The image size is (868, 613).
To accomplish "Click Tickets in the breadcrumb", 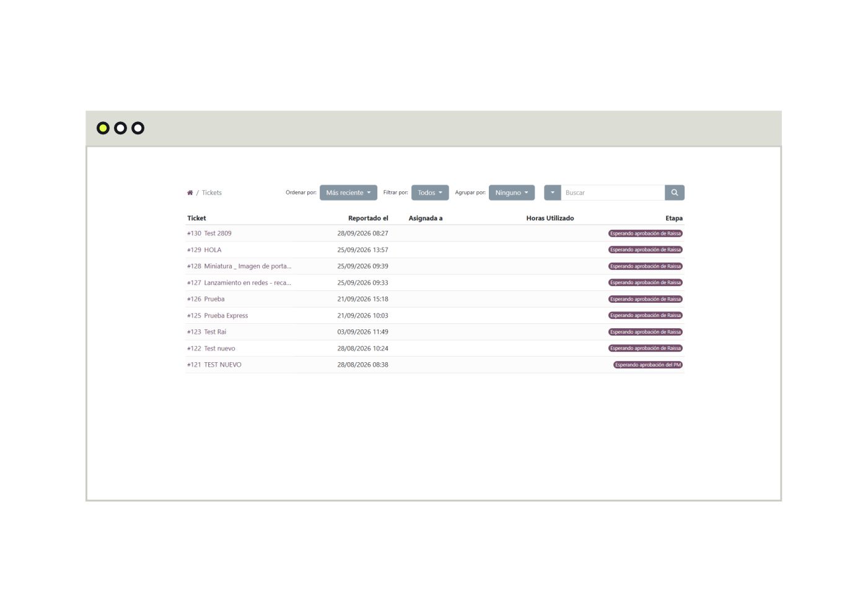I will coord(211,193).
